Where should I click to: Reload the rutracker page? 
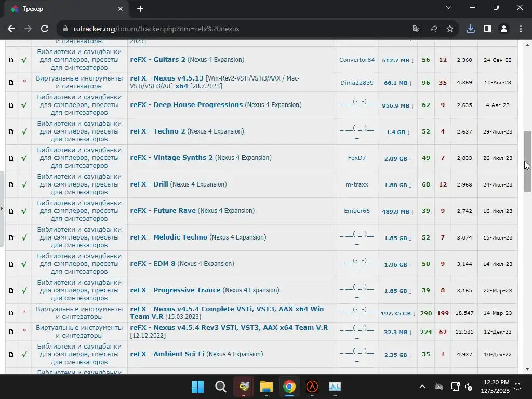pyautogui.click(x=45, y=29)
